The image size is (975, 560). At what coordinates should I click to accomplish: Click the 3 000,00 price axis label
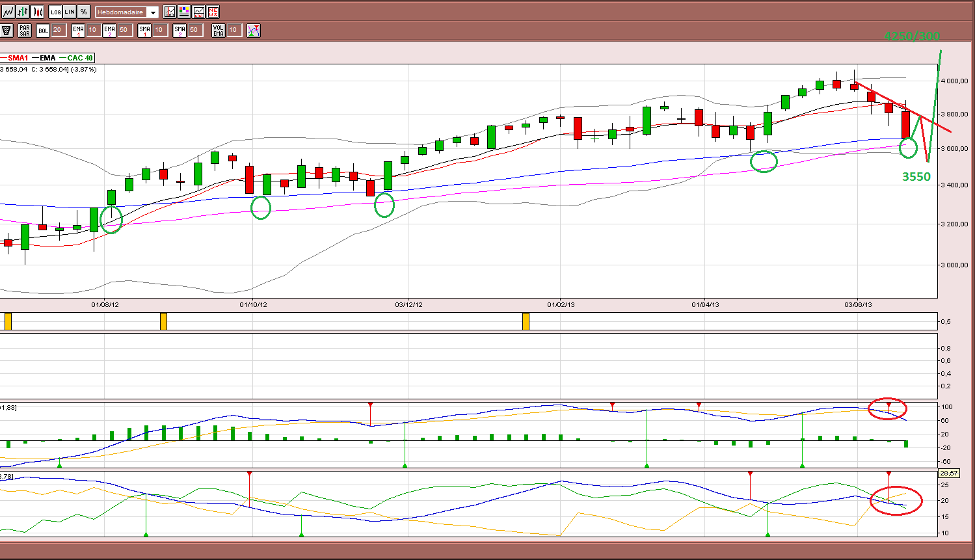(954, 265)
